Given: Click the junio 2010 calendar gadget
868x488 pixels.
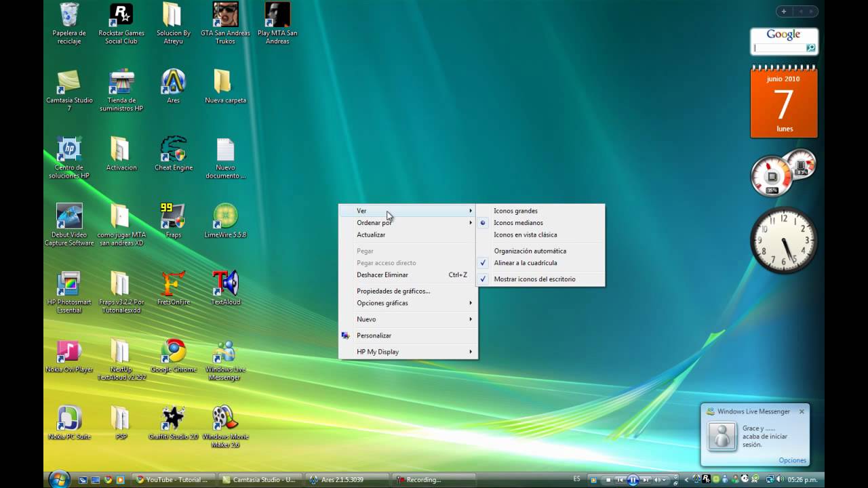Looking at the screenshot, I should pyautogui.click(x=784, y=102).
